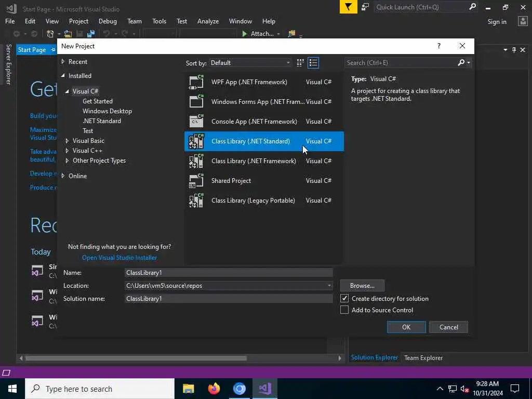Select Windows Desktop under Visual C#
This screenshot has width=532, height=399.
[x=107, y=111]
